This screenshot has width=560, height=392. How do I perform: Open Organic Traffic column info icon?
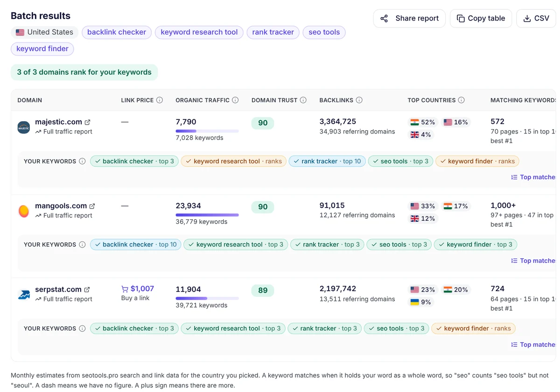point(235,100)
